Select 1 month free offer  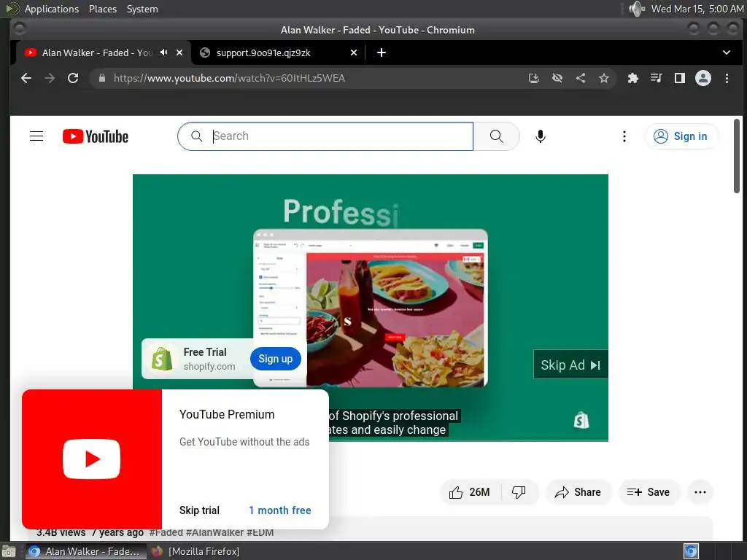tap(279, 510)
